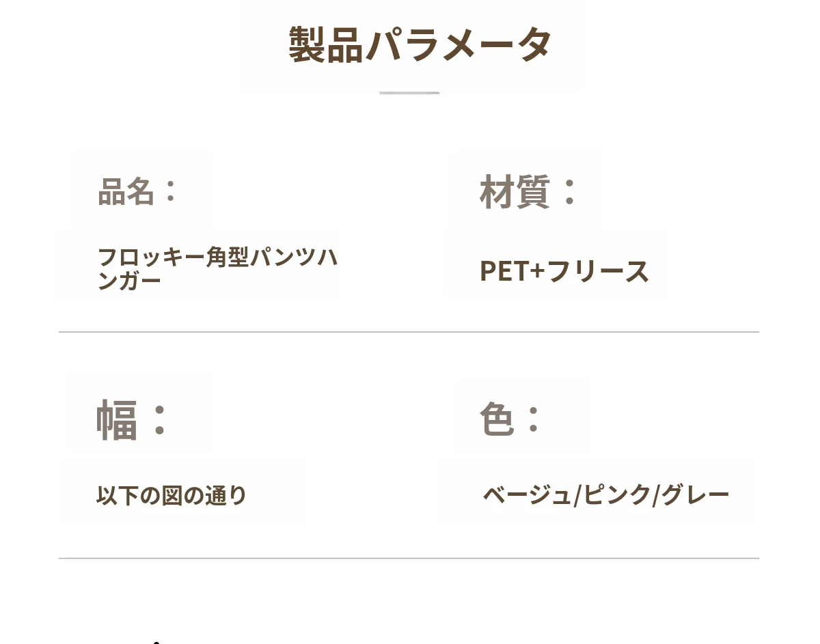Select the 材質： label
Screen dimensions: 820x644
(528, 192)
